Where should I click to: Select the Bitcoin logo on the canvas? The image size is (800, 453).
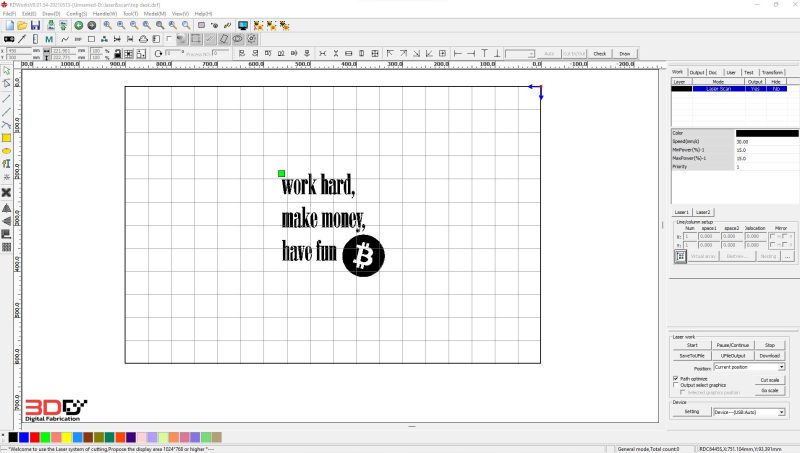[x=363, y=256]
